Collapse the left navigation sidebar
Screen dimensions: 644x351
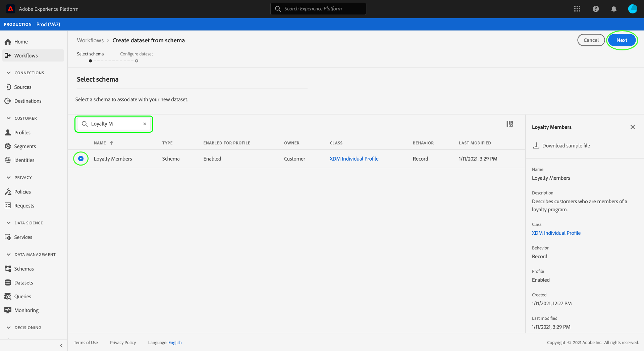click(x=61, y=345)
